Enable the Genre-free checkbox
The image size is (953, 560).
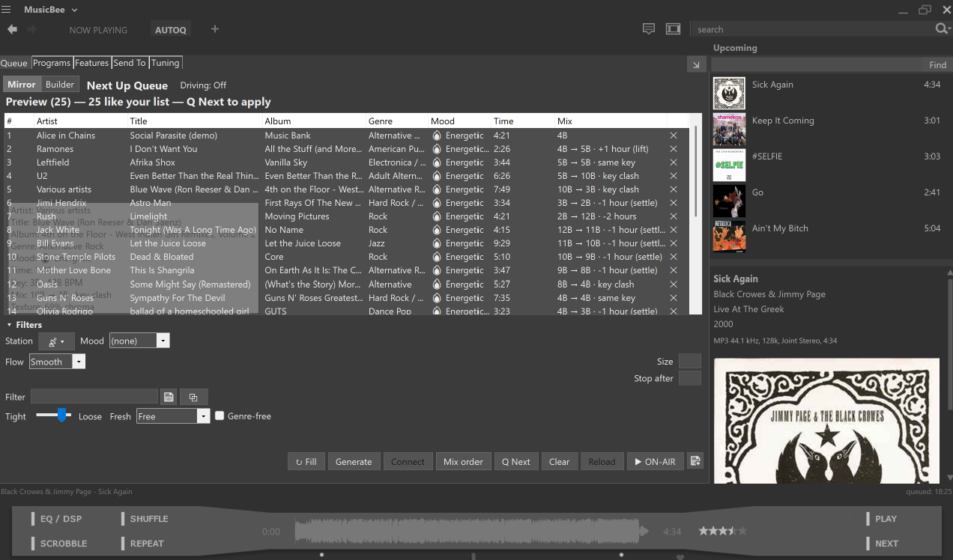220,416
